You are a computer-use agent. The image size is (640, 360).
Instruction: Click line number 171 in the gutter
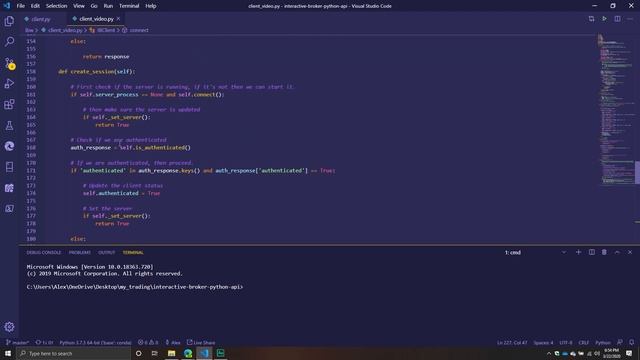[31, 170]
